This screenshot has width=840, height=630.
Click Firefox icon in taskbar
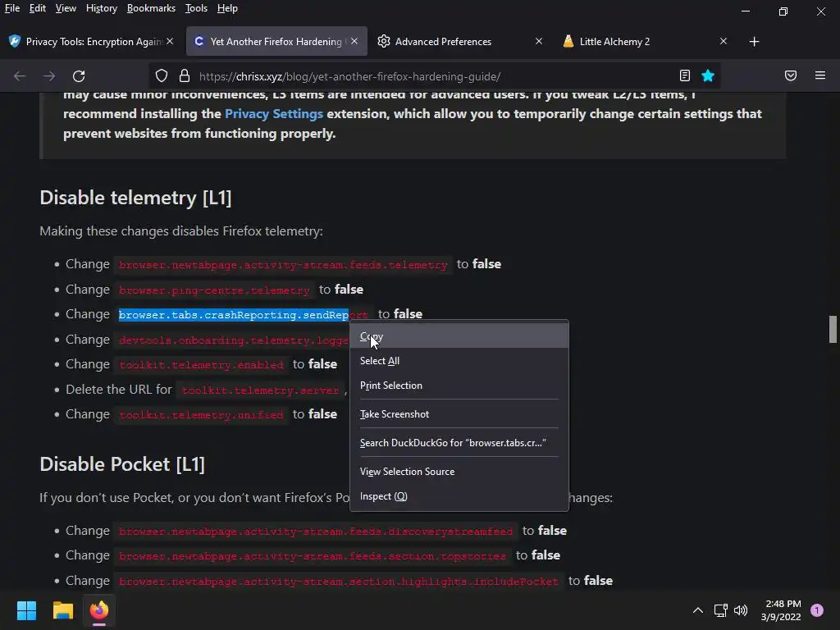click(x=99, y=610)
